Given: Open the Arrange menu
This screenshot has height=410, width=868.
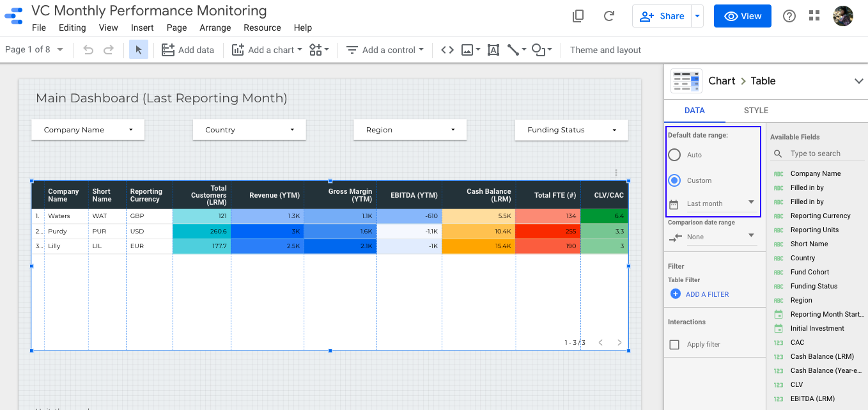Looking at the screenshot, I should pos(215,28).
